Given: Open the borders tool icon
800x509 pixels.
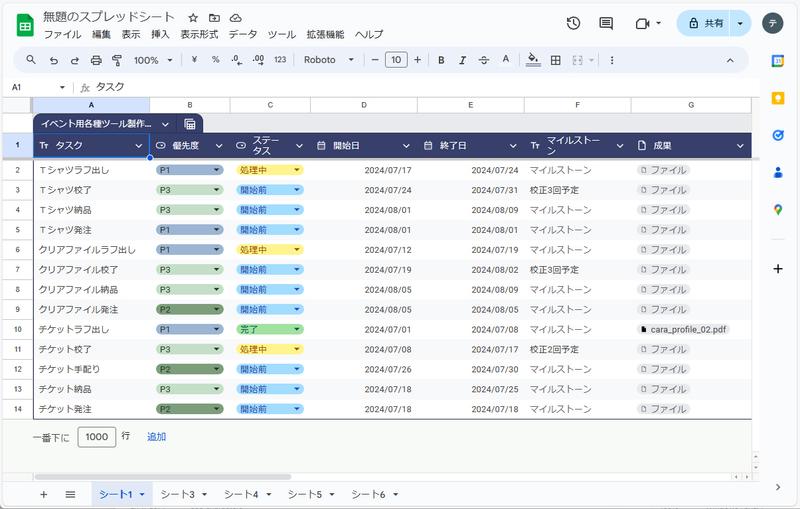Looking at the screenshot, I should coord(556,60).
